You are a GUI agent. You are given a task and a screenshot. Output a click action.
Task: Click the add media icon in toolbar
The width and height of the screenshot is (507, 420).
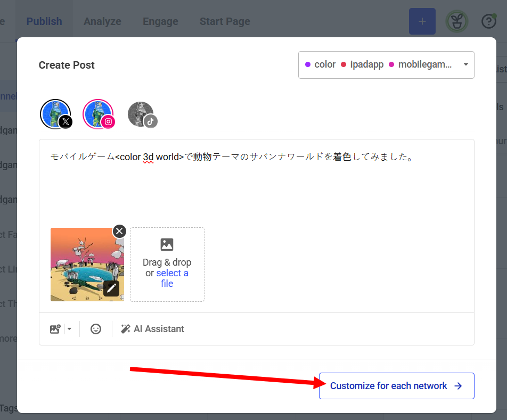tap(55, 329)
